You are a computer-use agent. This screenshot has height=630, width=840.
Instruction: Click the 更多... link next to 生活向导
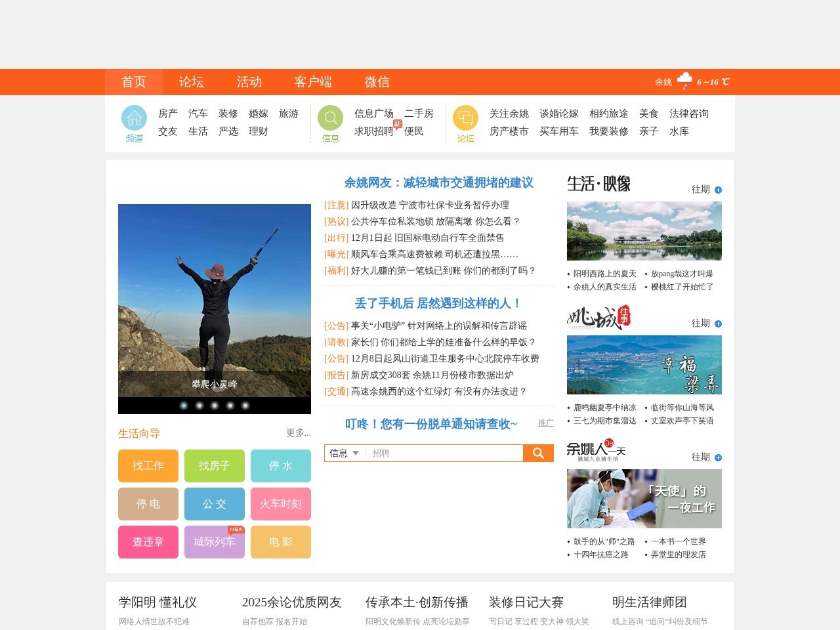(x=297, y=433)
